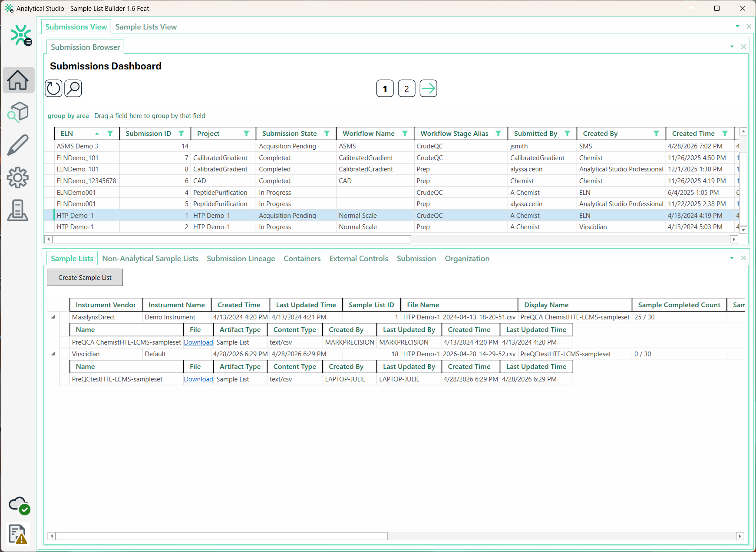Image resolution: width=756 pixels, height=552 pixels.
Task: Filter the ELN column
Action: 110,134
